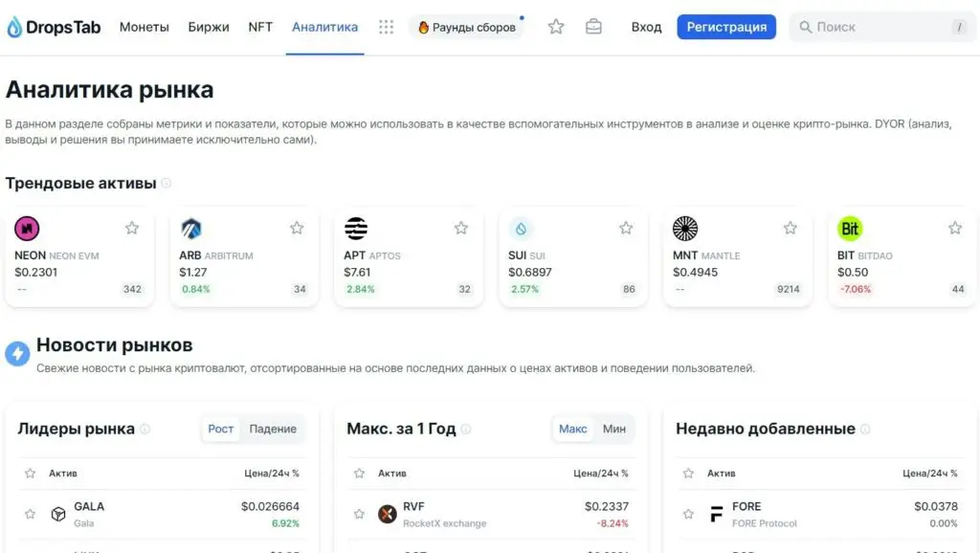Switch Лидеры рынка to Падение
This screenshot has width=980, height=553.
[273, 429]
